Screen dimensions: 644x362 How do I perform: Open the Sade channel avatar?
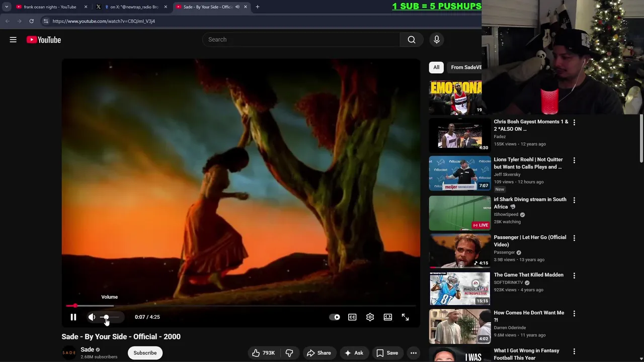click(x=69, y=353)
